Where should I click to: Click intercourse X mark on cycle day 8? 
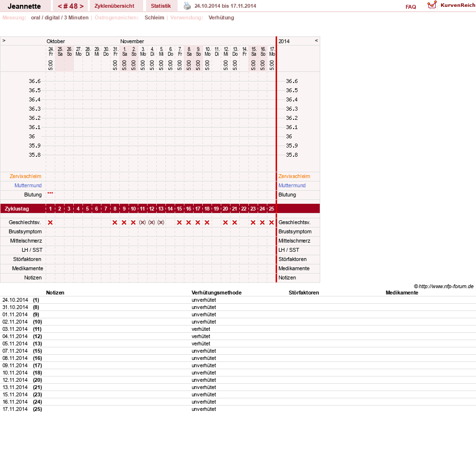point(115,222)
